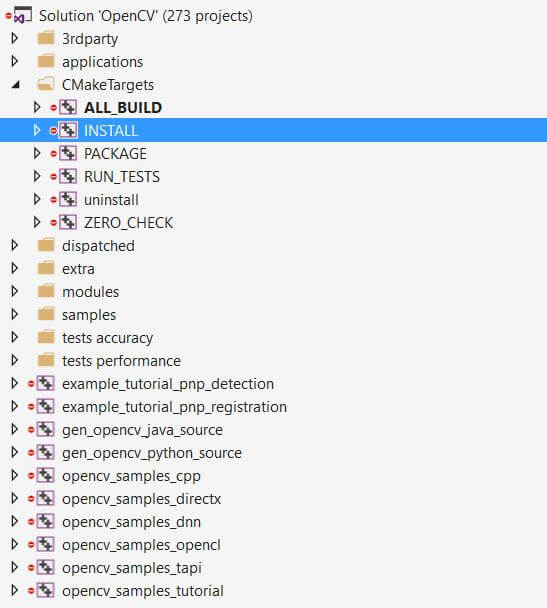Click the gen_opencv_java_source project icon

[x=45, y=430]
